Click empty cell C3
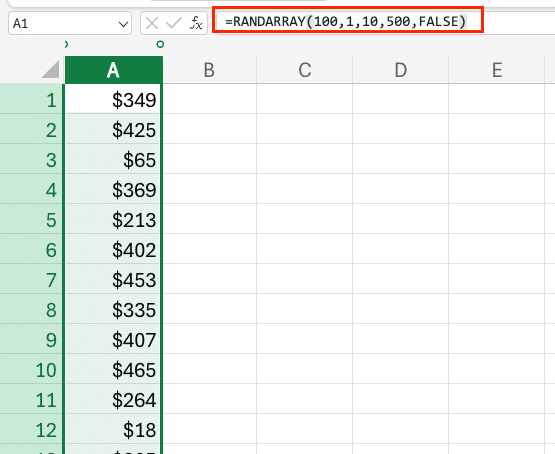 click(304, 159)
